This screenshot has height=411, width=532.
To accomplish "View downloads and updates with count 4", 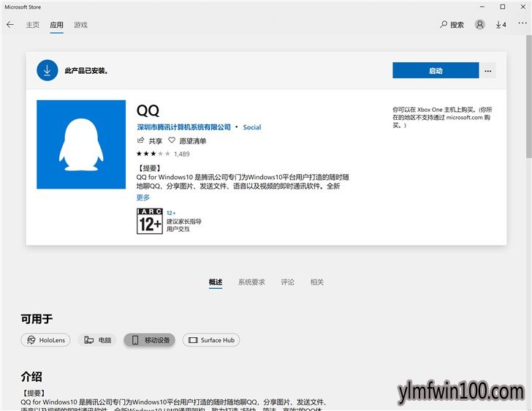I will pyautogui.click(x=501, y=24).
